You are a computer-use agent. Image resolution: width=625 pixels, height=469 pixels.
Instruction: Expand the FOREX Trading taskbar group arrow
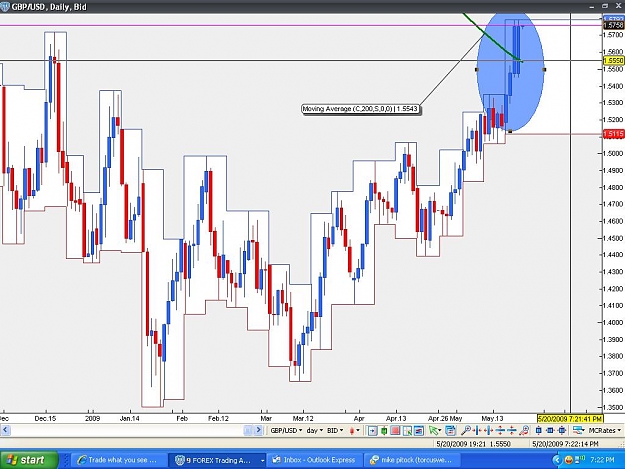tap(262, 460)
